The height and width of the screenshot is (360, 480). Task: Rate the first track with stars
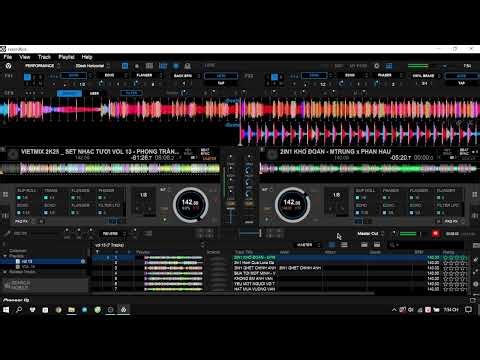455,258
